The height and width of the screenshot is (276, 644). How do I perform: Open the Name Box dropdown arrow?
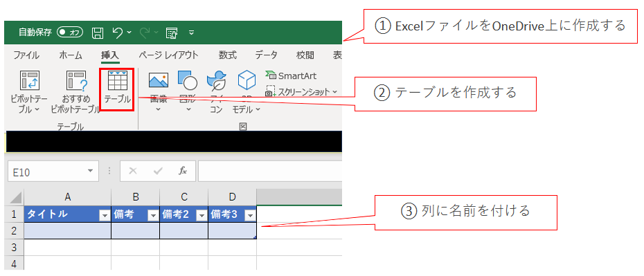point(90,172)
